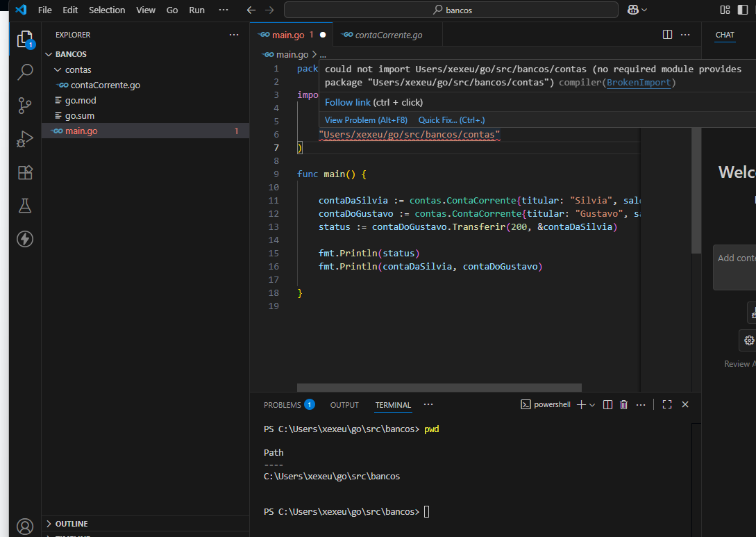The image size is (756, 537).
Task: Open the Accounts profile icon
Action: pyautogui.click(x=24, y=527)
